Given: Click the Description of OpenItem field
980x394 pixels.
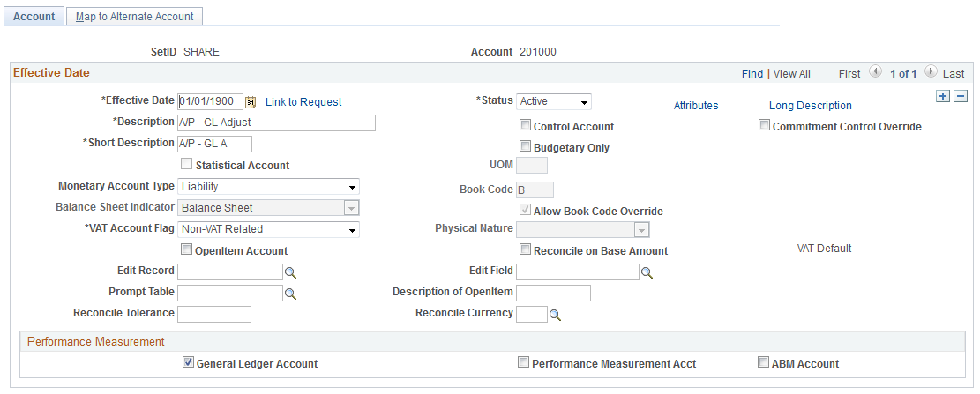Looking at the screenshot, I should [553, 293].
